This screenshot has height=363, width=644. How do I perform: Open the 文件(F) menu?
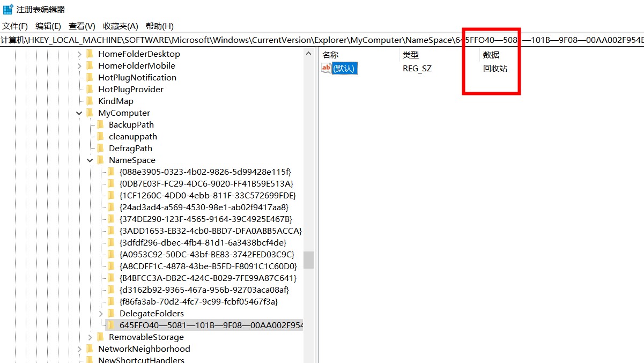[x=15, y=26]
